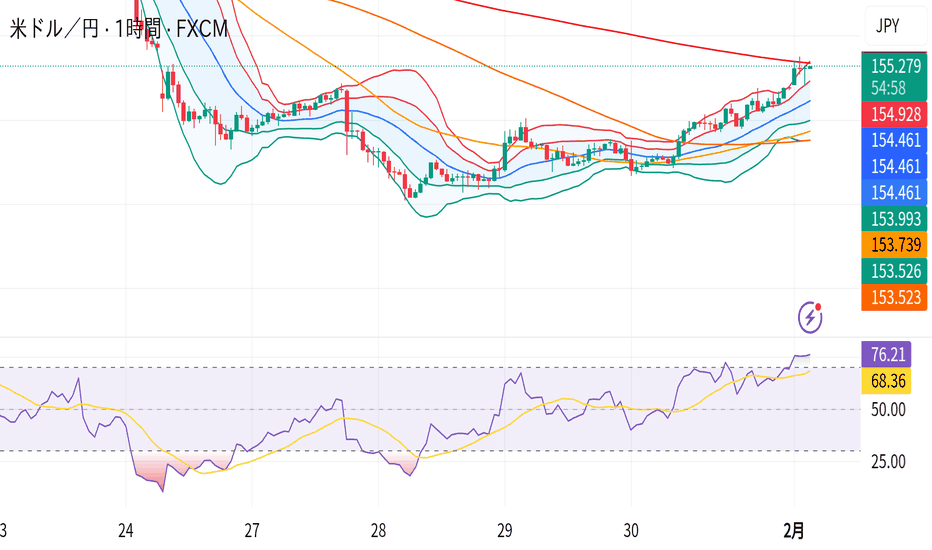Click date 30 on the time axis
The image size is (932, 550).
pos(630,530)
